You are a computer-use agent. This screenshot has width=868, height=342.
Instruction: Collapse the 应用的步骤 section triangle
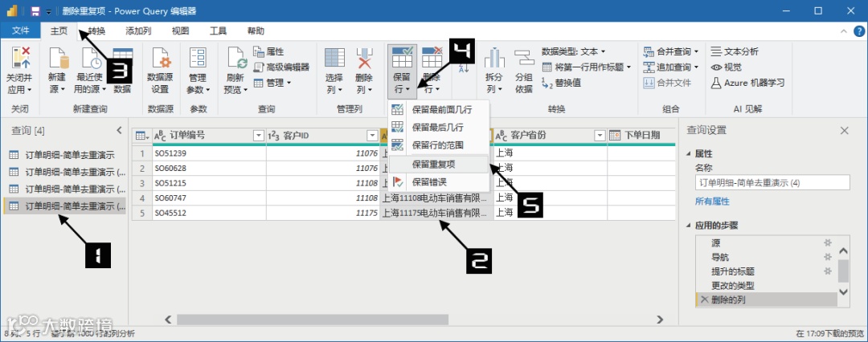690,226
